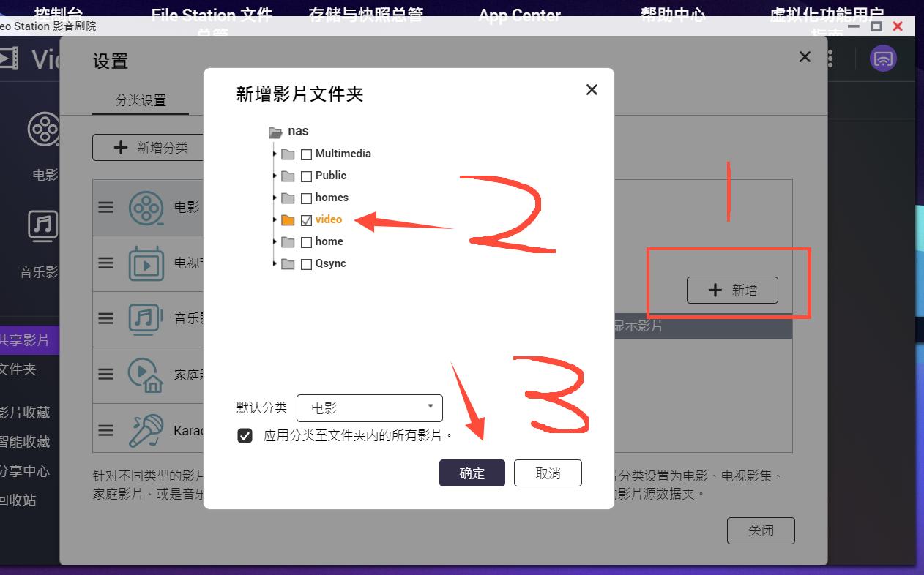Expand the Public folder tree node
The height and width of the screenshot is (575, 924).
point(274,176)
